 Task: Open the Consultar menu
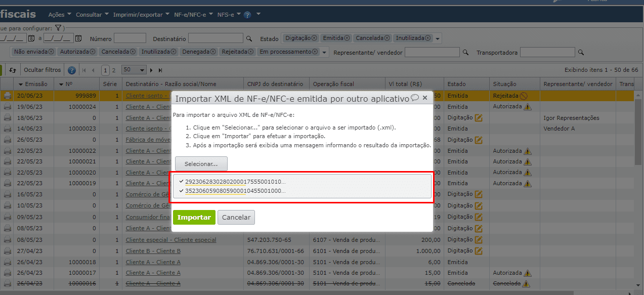click(x=92, y=15)
